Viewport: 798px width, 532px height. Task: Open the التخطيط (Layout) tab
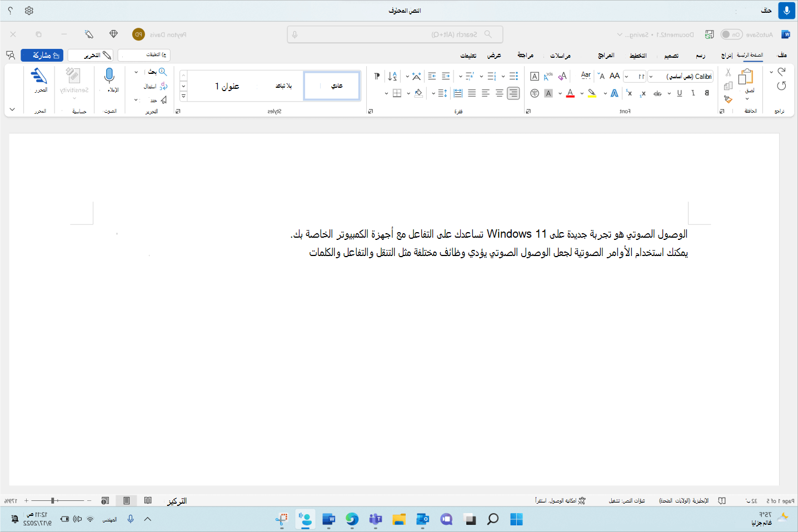tap(638, 55)
